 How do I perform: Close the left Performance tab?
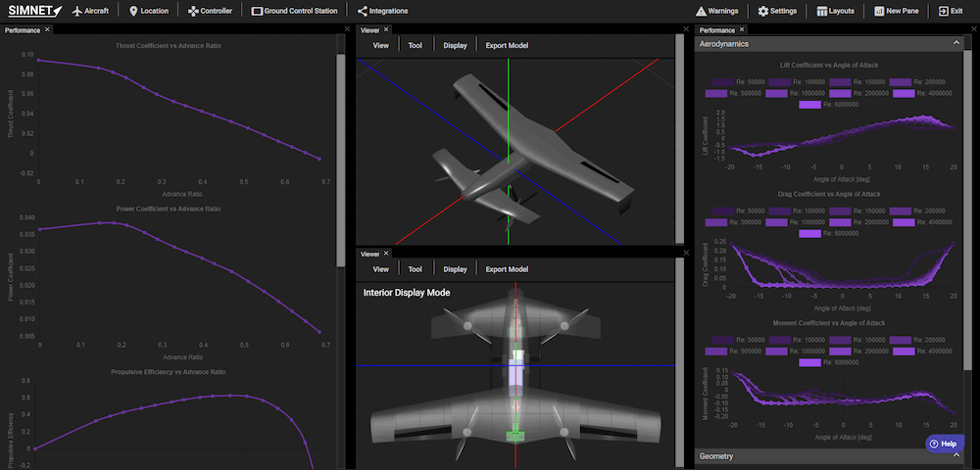point(47,29)
